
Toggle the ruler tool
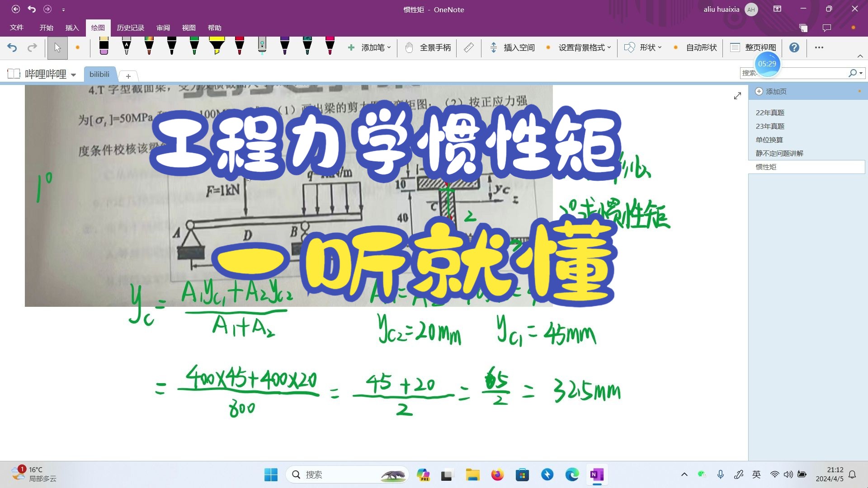pos(469,47)
